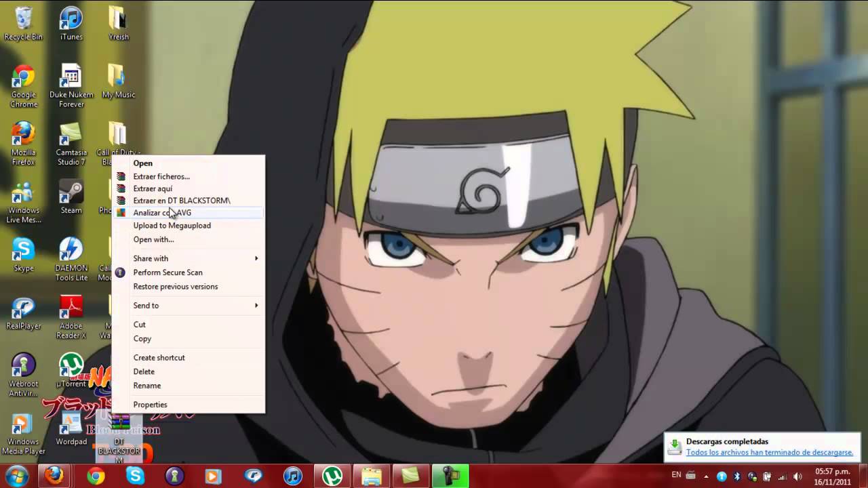This screenshot has width=868, height=488.
Task: Choose Open with... in context menu
Action: point(189,239)
